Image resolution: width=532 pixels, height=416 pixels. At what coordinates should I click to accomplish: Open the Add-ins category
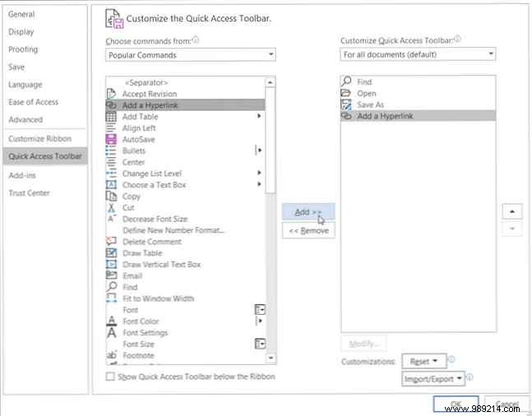coord(22,175)
